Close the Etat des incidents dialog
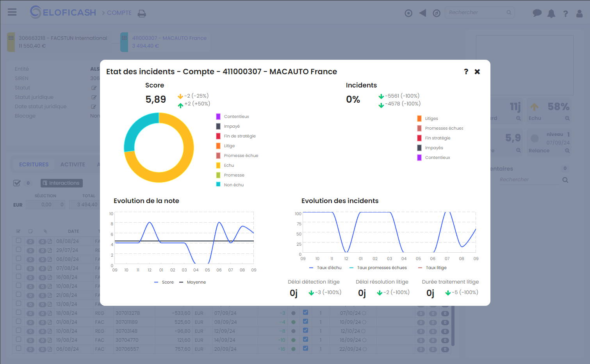 coord(477,71)
